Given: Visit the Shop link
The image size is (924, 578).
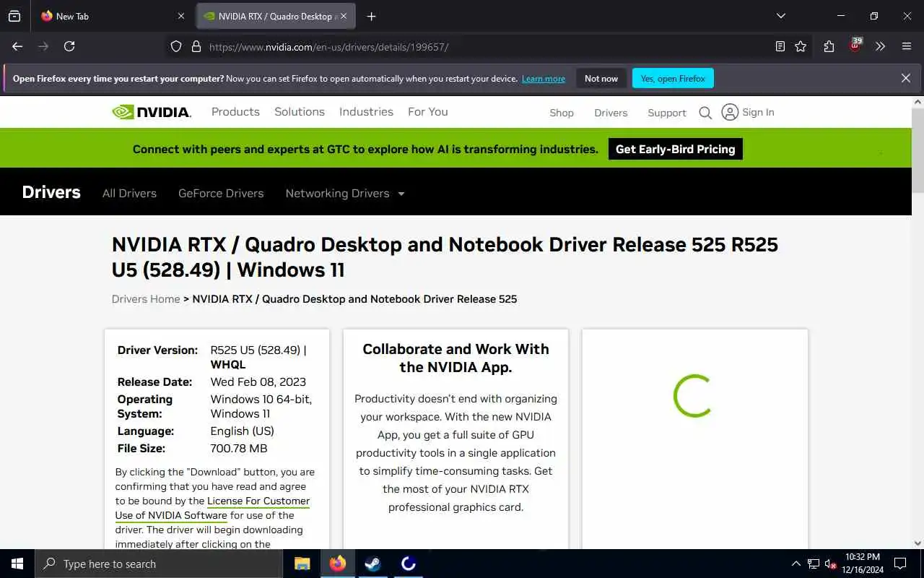Looking at the screenshot, I should [x=562, y=113].
